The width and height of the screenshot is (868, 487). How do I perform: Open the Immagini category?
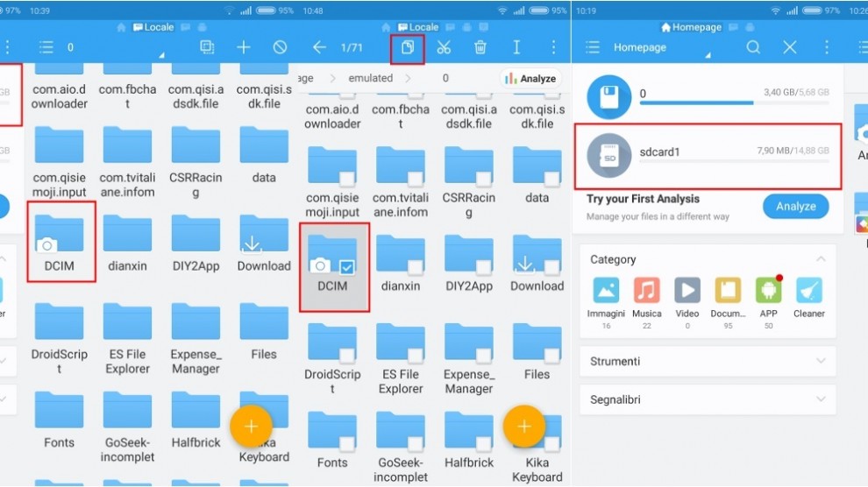[606, 302]
